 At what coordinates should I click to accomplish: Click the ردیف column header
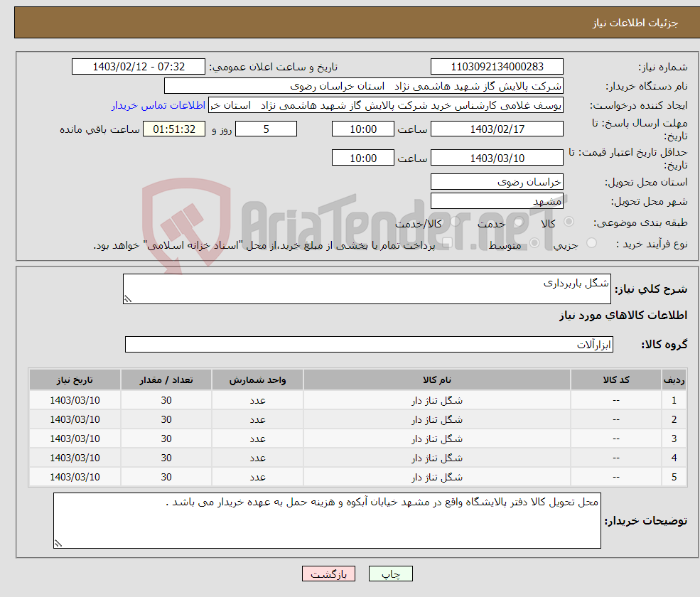click(x=674, y=380)
